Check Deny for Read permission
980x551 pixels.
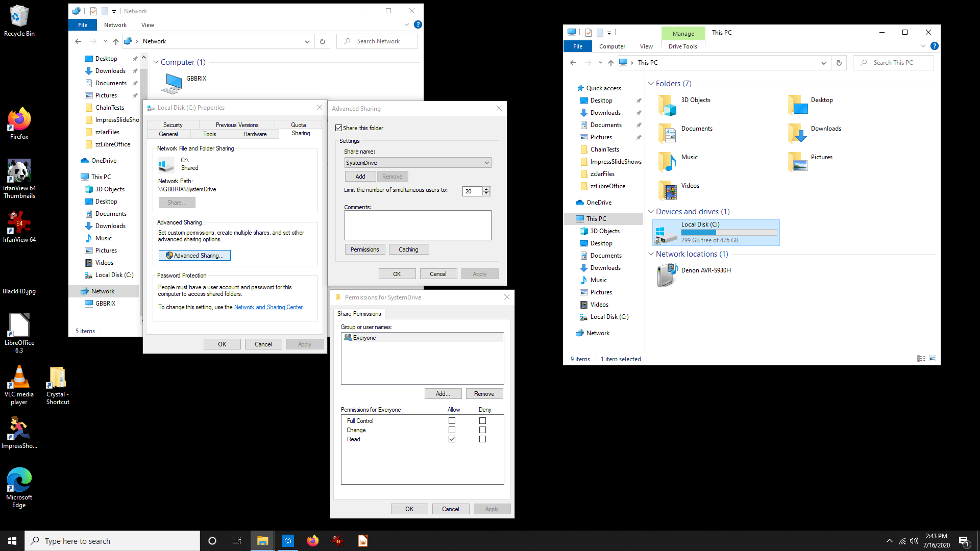(482, 439)
